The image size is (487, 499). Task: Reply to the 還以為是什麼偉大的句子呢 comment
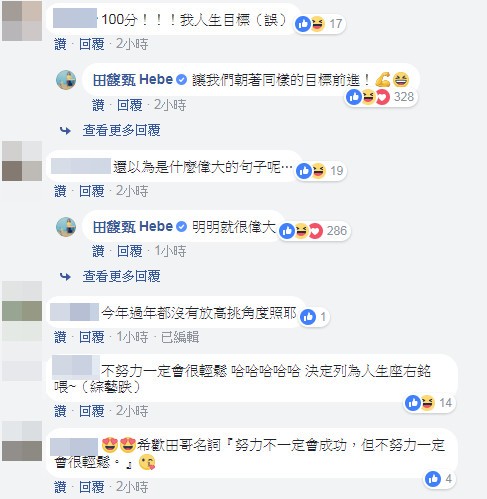(92, 191)
